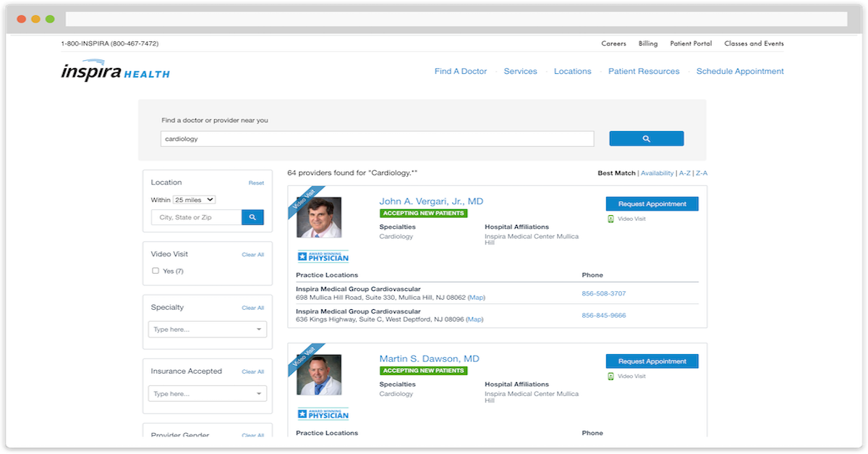The image size is (868, 454).
Task: Open Find A Doctor menu
Action: (461, 72)
